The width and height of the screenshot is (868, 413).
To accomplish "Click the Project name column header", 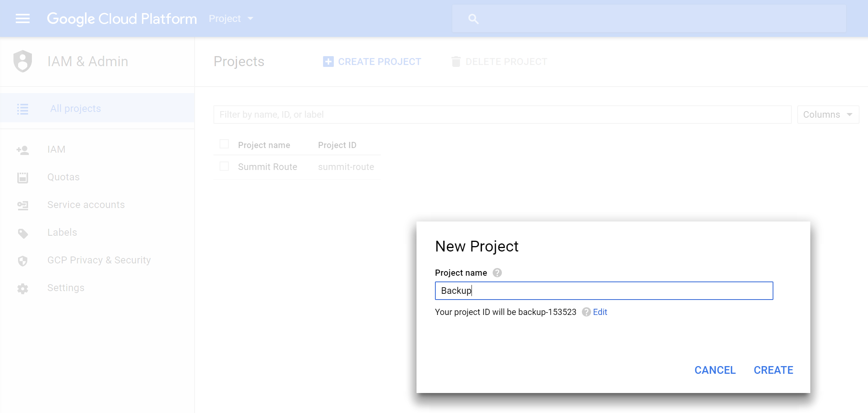I will coord(264,145).
